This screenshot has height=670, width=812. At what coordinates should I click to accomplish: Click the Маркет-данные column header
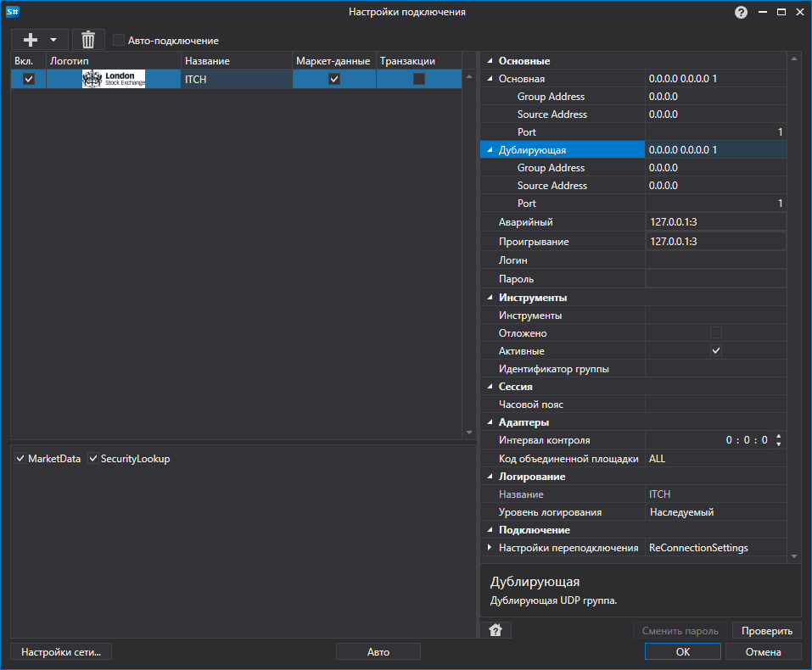pyautogui.click(x=334, y=60)
